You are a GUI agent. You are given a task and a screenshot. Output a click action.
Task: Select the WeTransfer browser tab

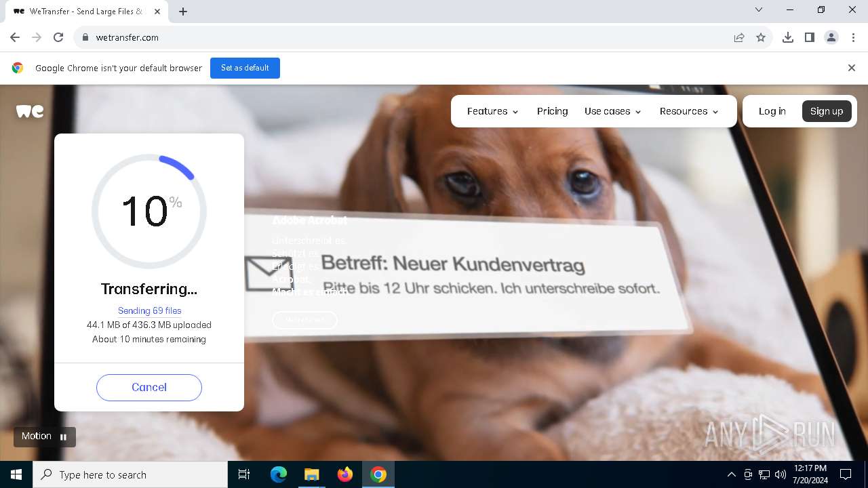pyautogui.click(x=86, y=12)
